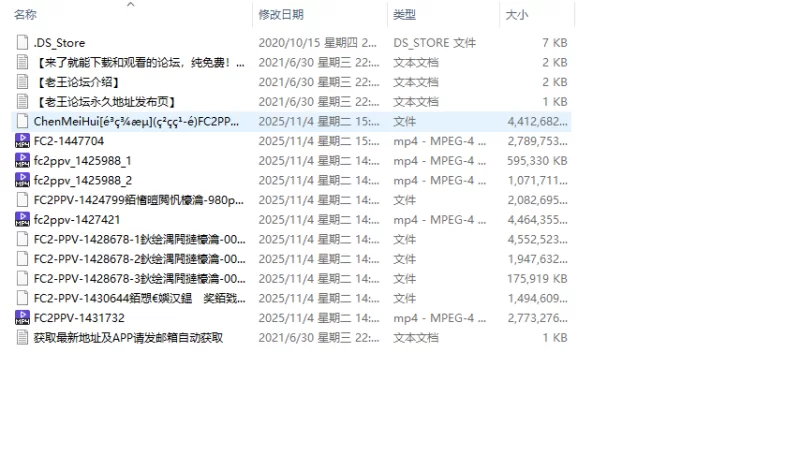Click the FC2PPV-1431732 mp4 icon
This screenshot has width=800, height=455.
pyautogui.click(x=22, y=318)
